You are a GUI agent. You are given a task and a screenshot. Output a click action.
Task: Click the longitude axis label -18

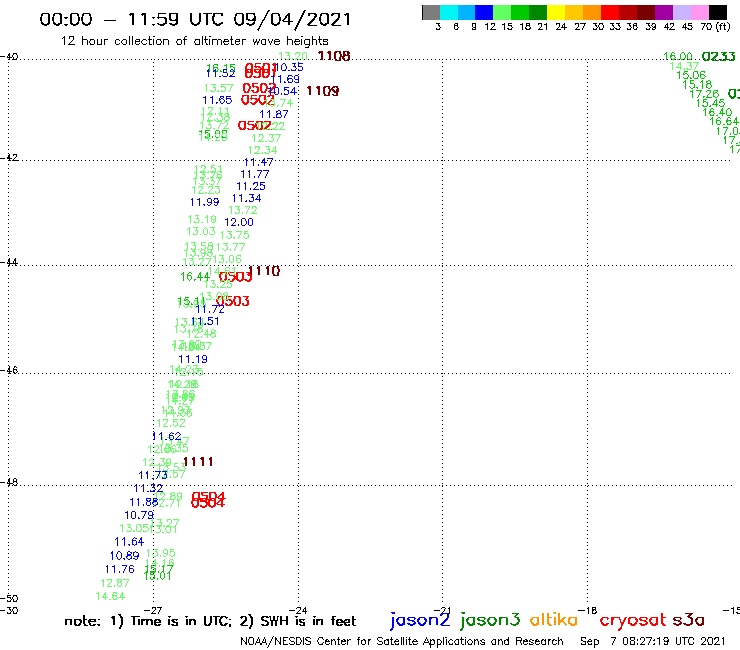coord(588,610)
